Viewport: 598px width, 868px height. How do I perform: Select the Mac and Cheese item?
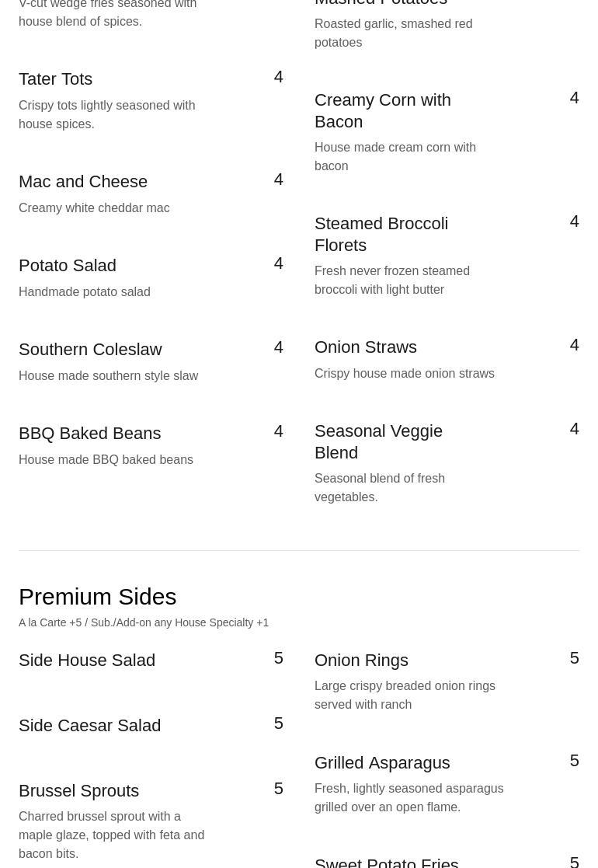pos(83,182)
